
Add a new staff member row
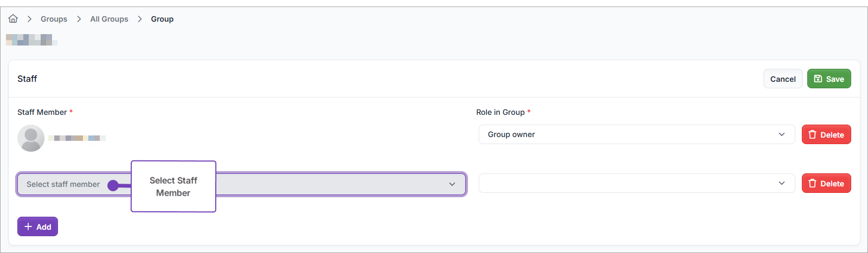(37, 226)
